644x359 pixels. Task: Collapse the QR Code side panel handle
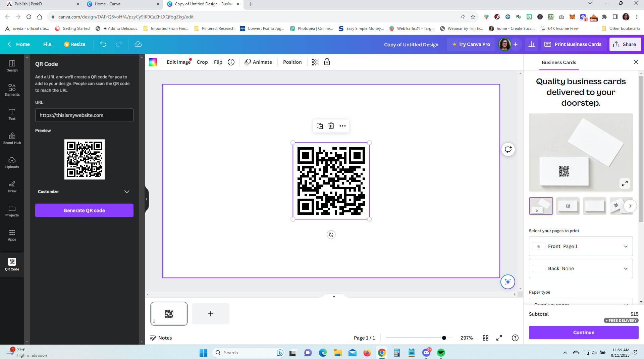click(x=147, y=199)
